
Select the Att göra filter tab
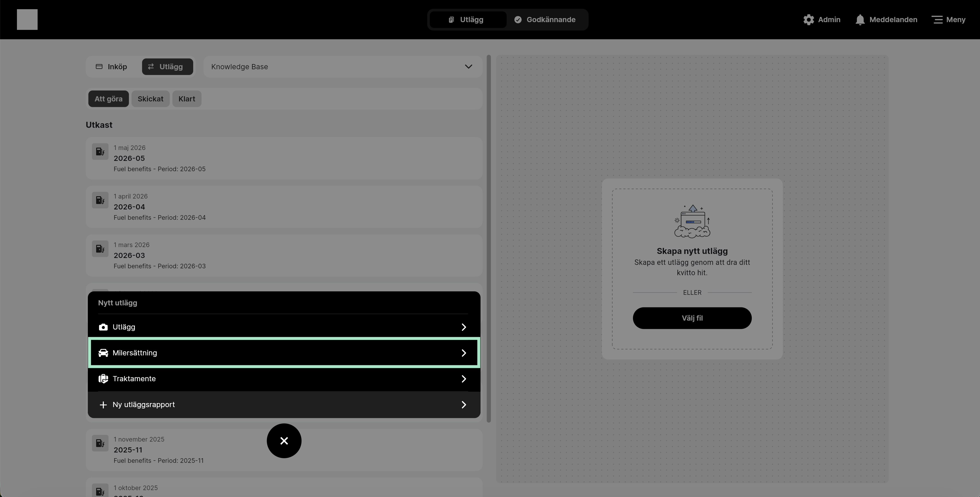coord(109,99)
